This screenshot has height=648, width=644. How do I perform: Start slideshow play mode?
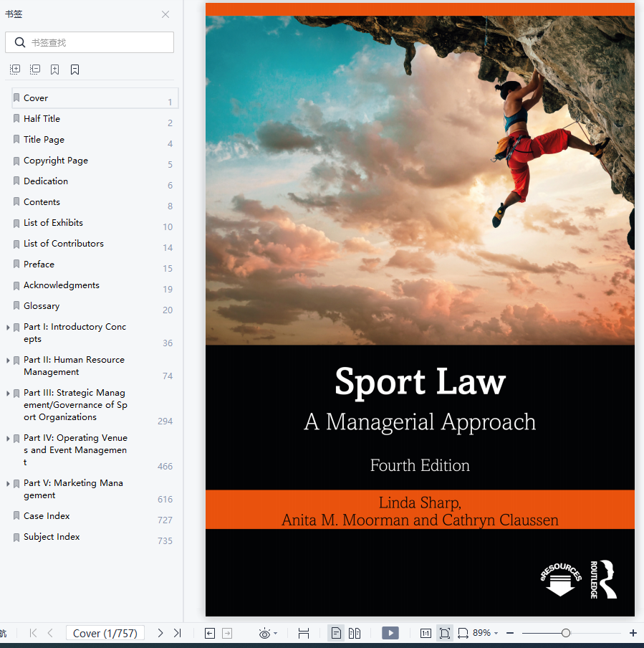click(390, 633)
